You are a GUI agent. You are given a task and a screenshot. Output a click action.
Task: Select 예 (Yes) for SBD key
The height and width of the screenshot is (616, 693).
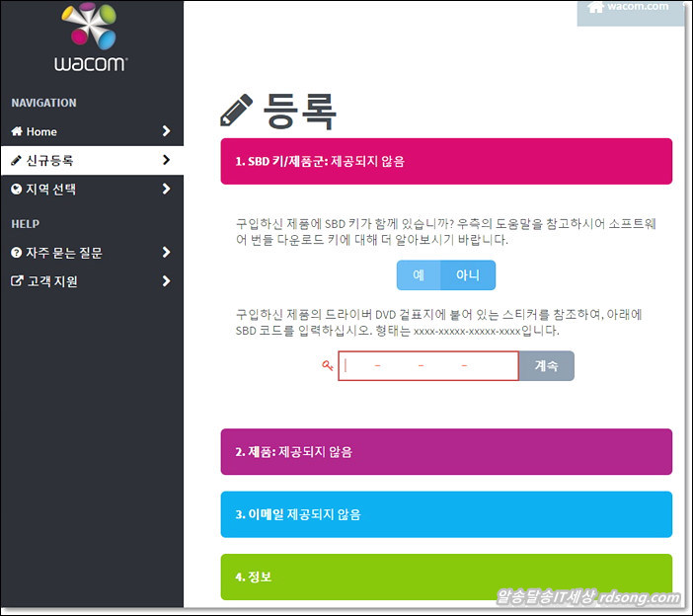(419, 275)
